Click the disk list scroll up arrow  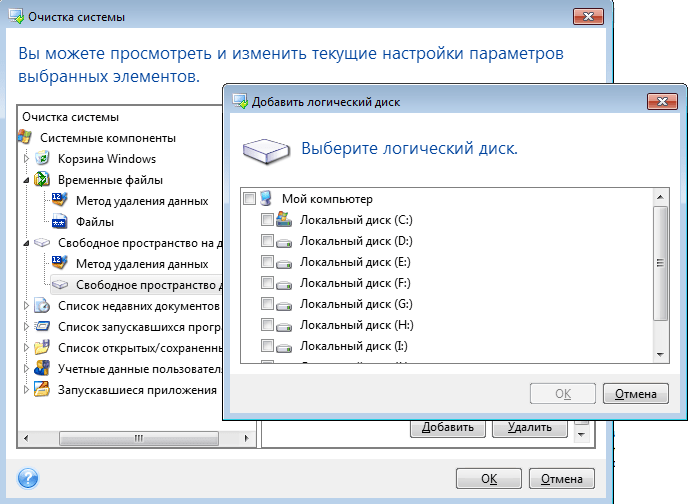pos(660,197)
